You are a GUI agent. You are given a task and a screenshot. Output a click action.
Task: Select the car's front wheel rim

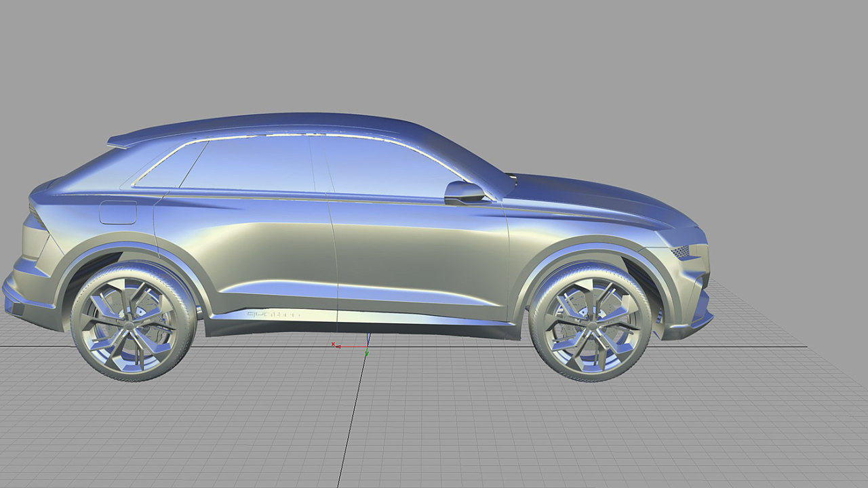[591, 324]
